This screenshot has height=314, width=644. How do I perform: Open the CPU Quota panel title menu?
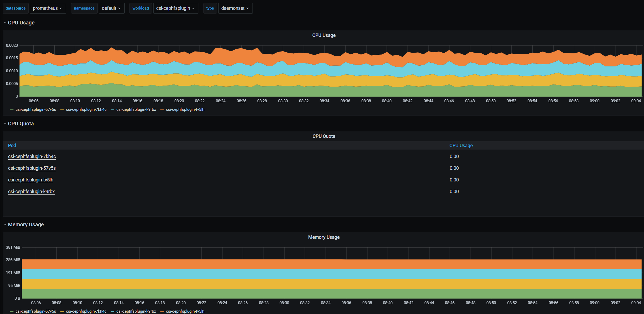coord(324,136)
